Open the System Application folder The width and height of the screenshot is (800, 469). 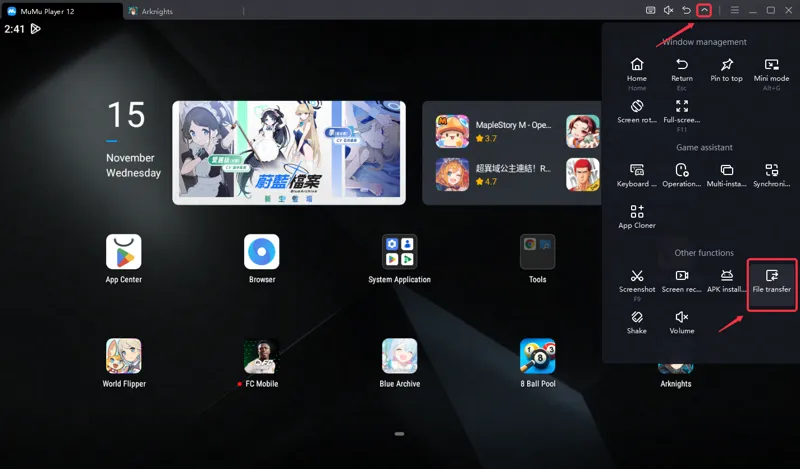[399, 252]
